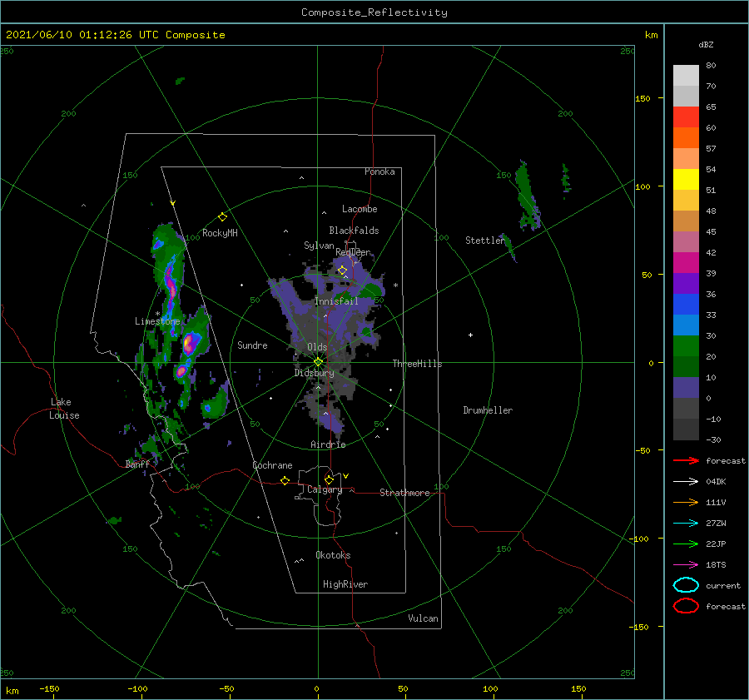
Task: Click the Strathmore label
Action: pos(404,493)
